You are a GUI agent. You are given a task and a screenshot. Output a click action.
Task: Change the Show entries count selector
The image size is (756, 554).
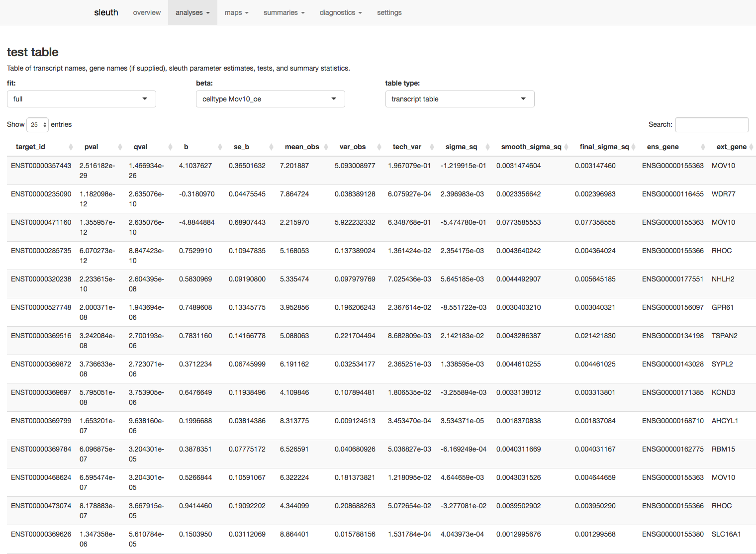click(x=37, y=124)
